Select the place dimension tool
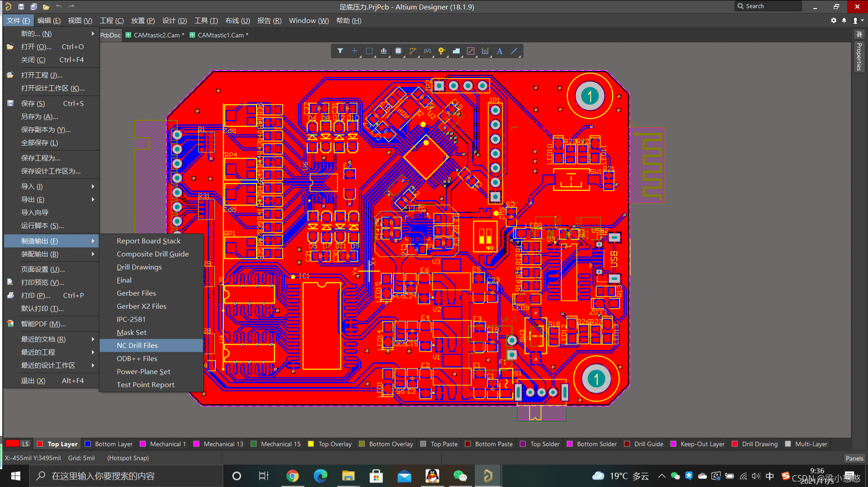 (485, 51)
